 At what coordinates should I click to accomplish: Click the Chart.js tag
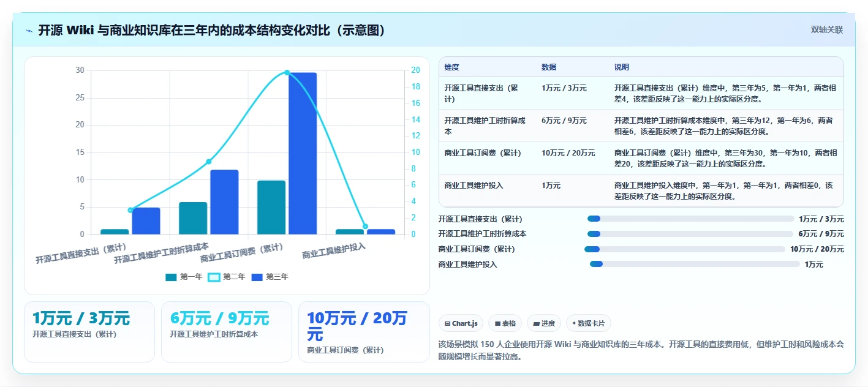pyautogui.click(x=461, y=323)
